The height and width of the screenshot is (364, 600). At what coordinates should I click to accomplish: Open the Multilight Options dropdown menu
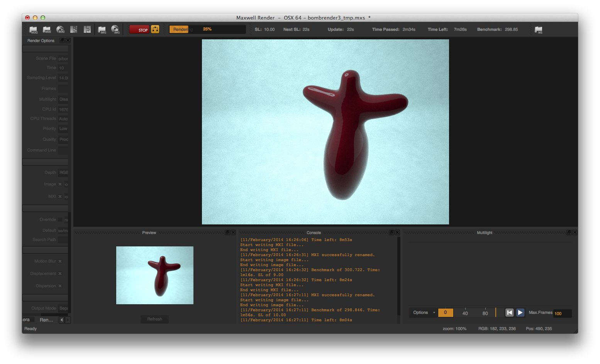[x=424, y=313]
